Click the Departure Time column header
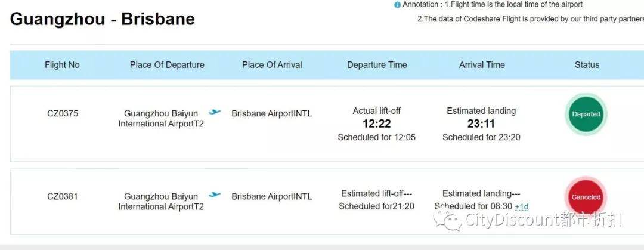 click(377, 65)
